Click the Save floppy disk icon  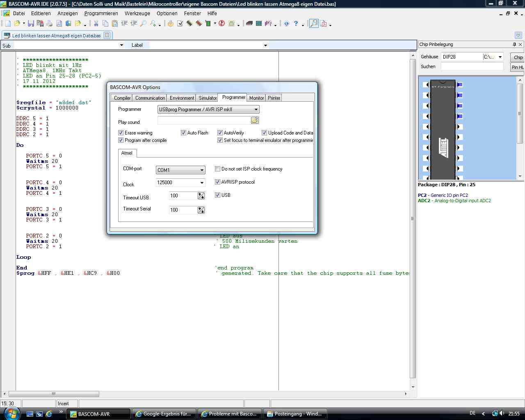31,24
